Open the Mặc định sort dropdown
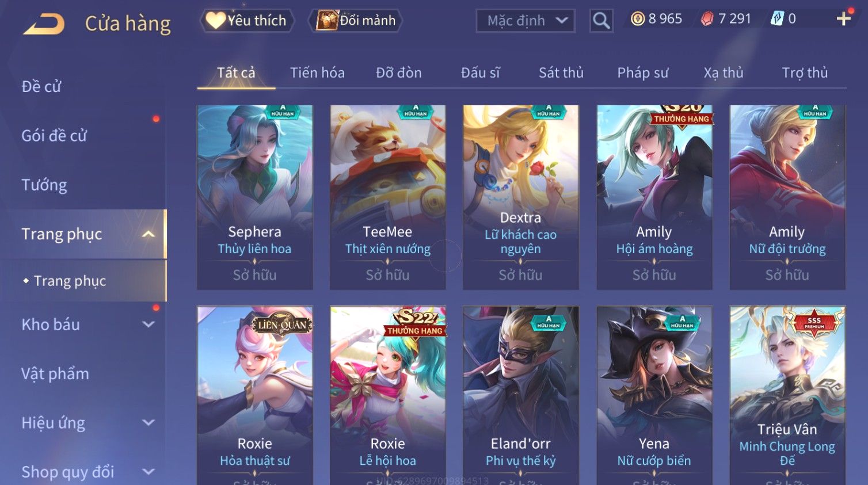 tap(526, 21)
